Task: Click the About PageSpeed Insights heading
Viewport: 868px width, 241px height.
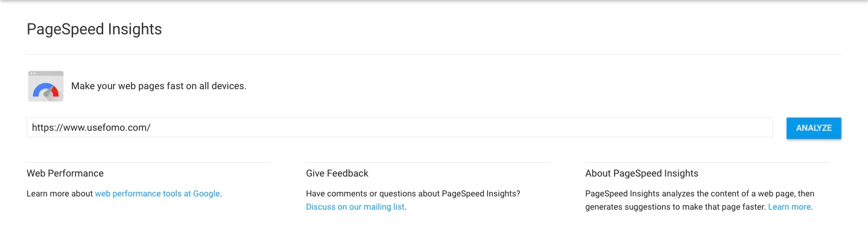Action: (642, 174)
